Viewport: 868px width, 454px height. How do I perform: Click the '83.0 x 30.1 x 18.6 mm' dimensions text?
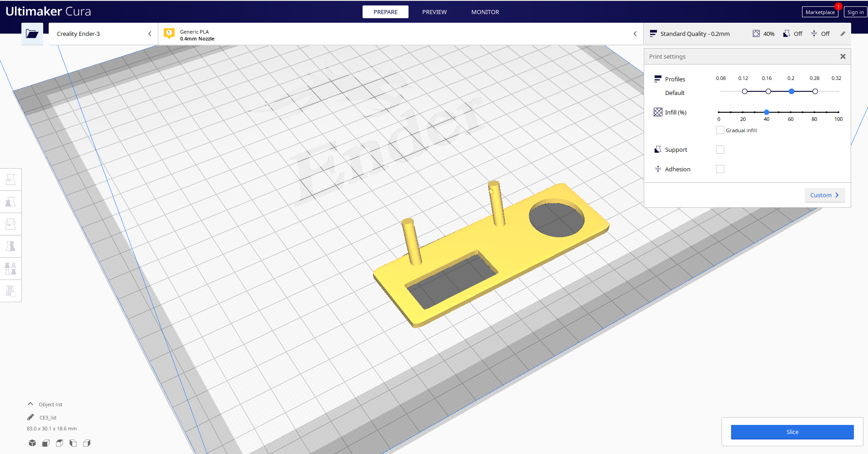(x=52, y=429)
